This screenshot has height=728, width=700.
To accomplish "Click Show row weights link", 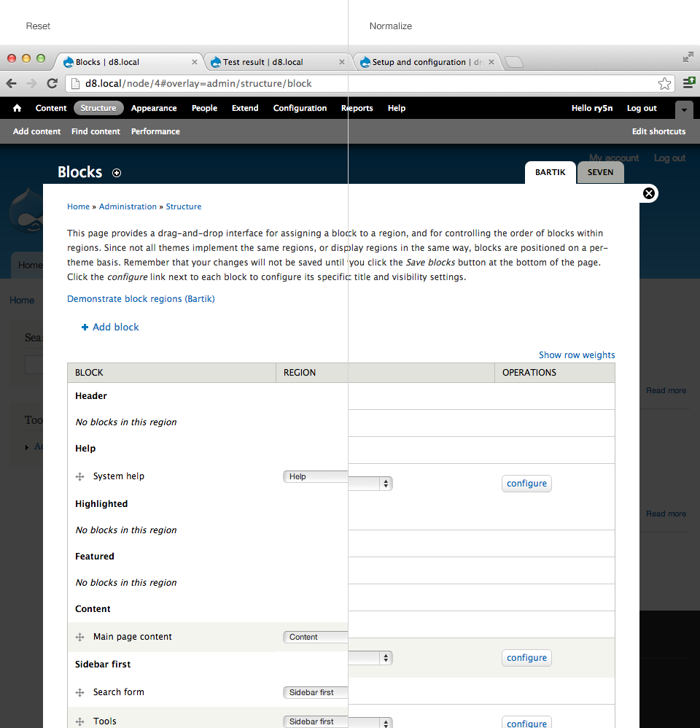I will [577, 355].
